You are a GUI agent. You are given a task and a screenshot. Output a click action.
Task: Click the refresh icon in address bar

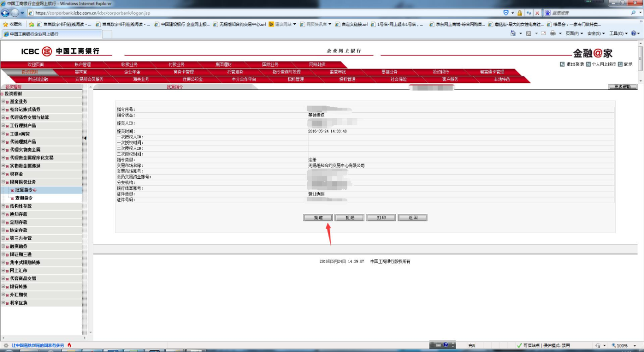coord(529,13)
